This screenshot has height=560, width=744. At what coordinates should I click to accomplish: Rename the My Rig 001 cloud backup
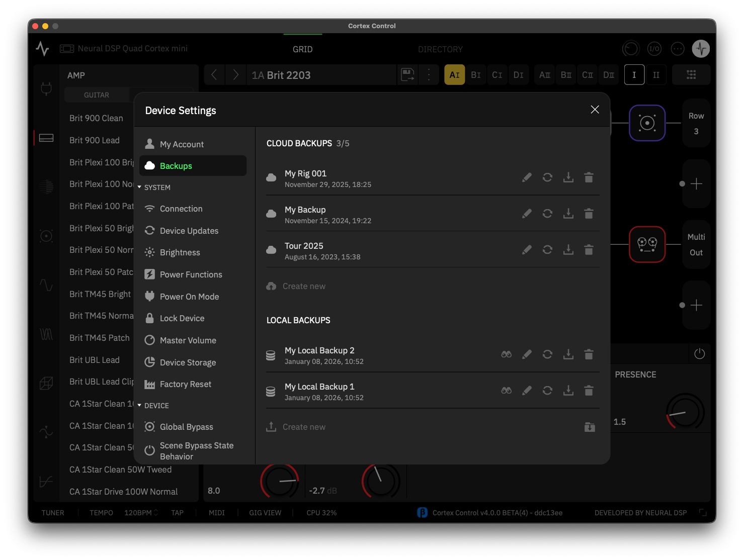coord(527,177)
